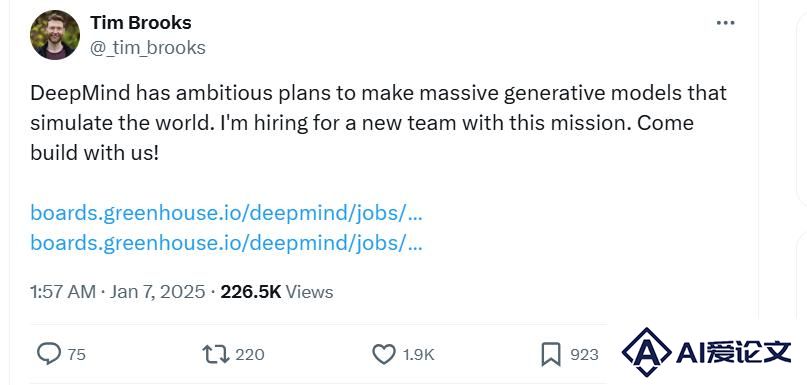Click the 923 bookmarks count

(584, 355)
